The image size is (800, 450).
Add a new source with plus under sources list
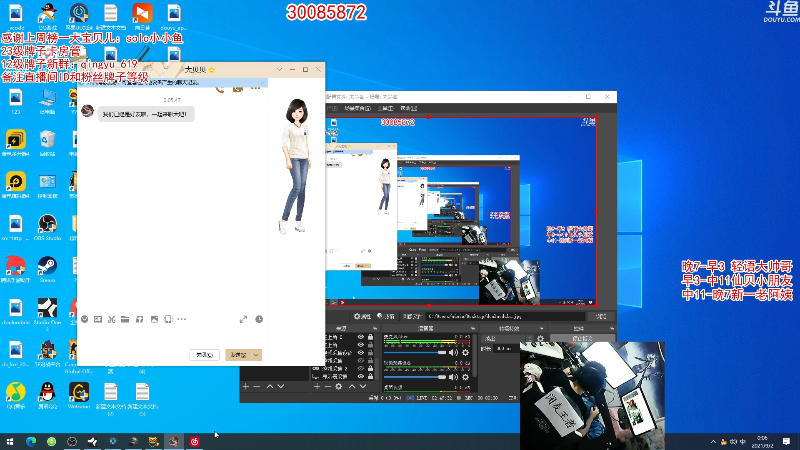(x=317, y=387)
